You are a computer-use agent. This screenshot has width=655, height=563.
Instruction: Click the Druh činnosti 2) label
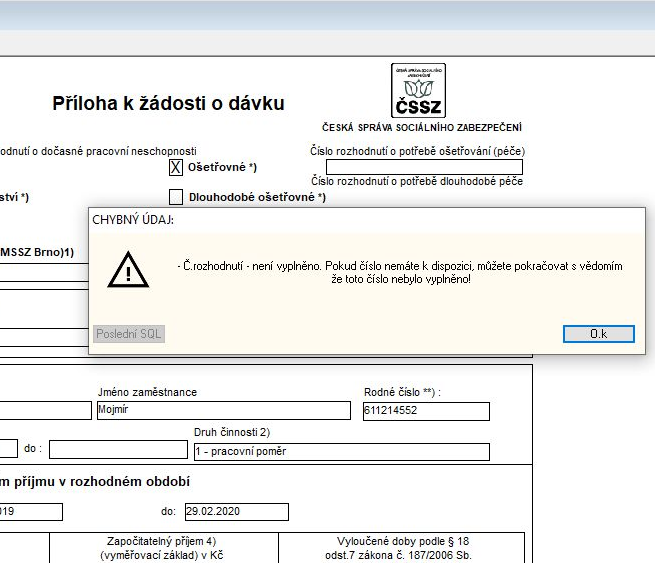pos(232,432)
